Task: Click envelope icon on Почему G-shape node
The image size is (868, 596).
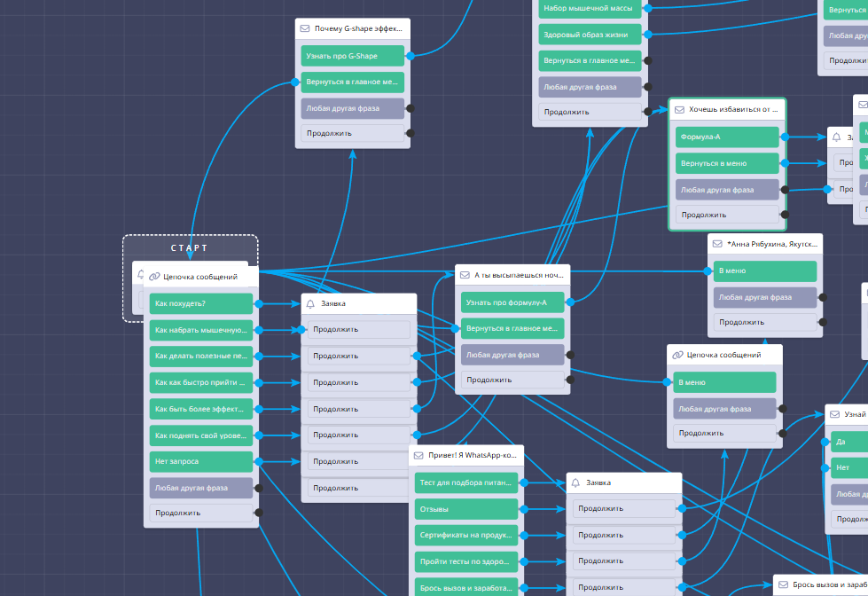Action: point(306,28)
